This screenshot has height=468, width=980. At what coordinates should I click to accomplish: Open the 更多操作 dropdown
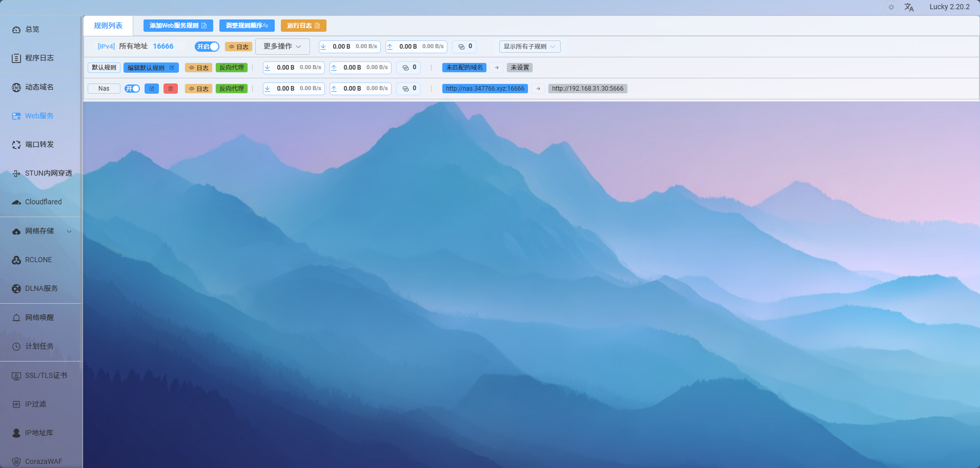pos(282,47)
